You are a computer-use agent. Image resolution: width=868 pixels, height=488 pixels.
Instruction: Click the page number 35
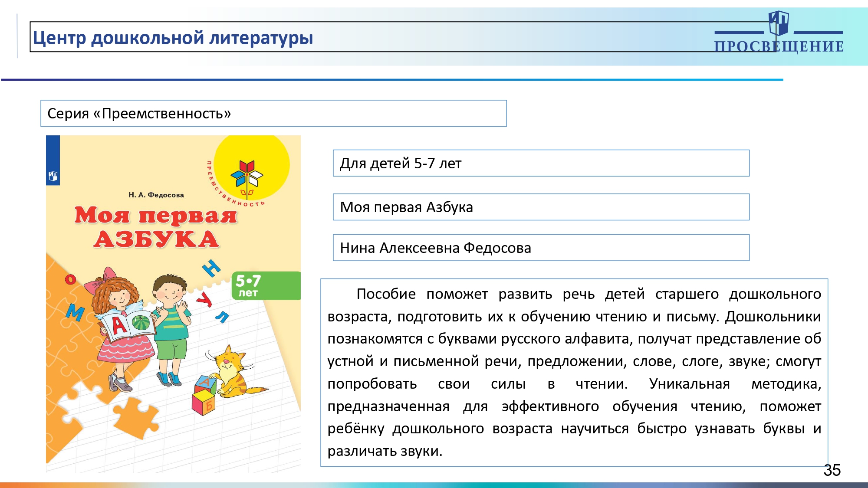pyautogui.click(x=832, y=470)
